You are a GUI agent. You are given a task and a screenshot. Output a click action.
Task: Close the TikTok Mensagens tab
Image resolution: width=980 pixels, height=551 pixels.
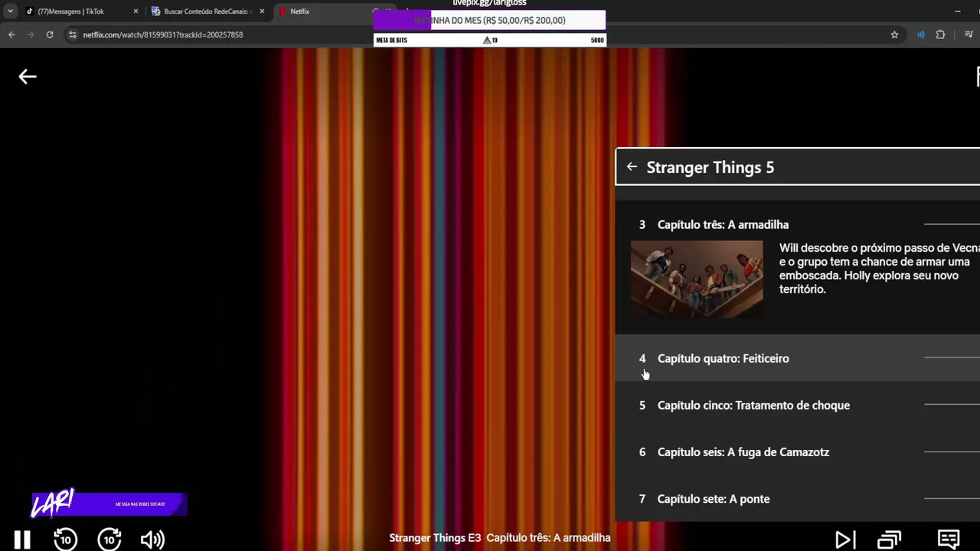[136, 11]
